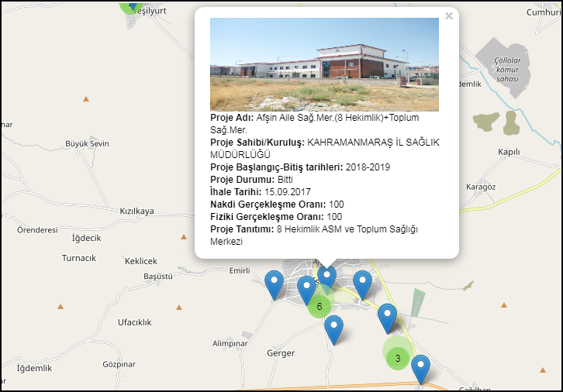
Task: Click the Çöllolar kömür sahası area
Action: click(x=507, y=69)
